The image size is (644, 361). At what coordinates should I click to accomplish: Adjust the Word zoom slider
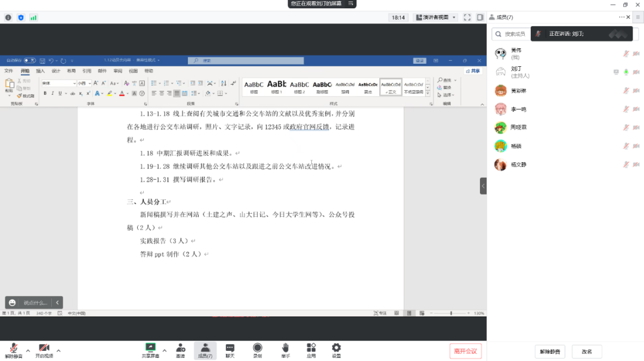[451, 313]
